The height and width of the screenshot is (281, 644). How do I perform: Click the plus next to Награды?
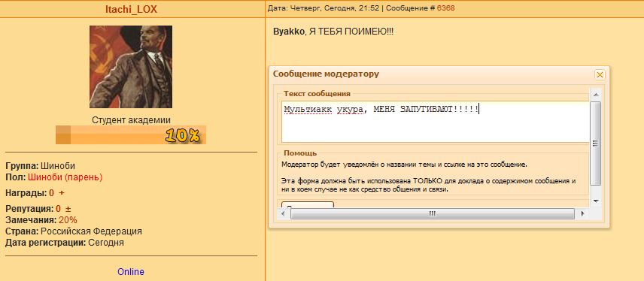coord(62,193)
